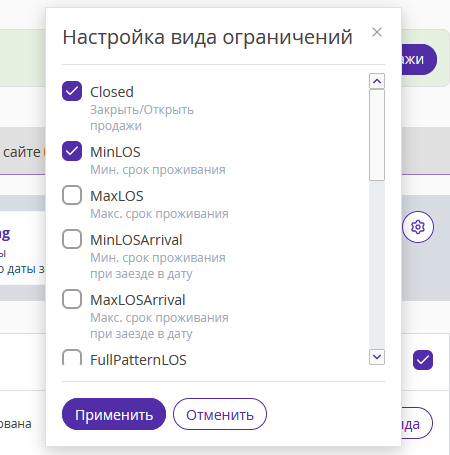The image size is (450, 455).
Task: Enable the MinLOSArrival checkbox
Action: [72, 239]
